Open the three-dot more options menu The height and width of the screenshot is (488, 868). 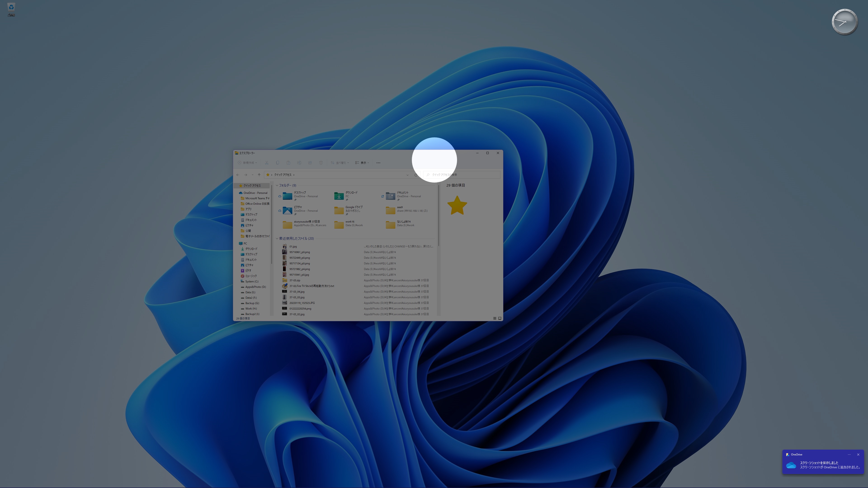coord(378,163)
